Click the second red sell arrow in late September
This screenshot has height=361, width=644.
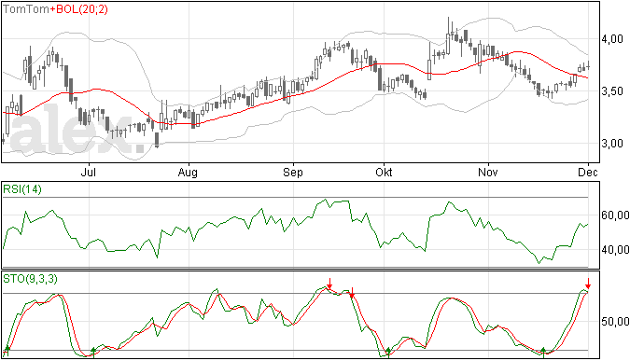tap(352, 293)
